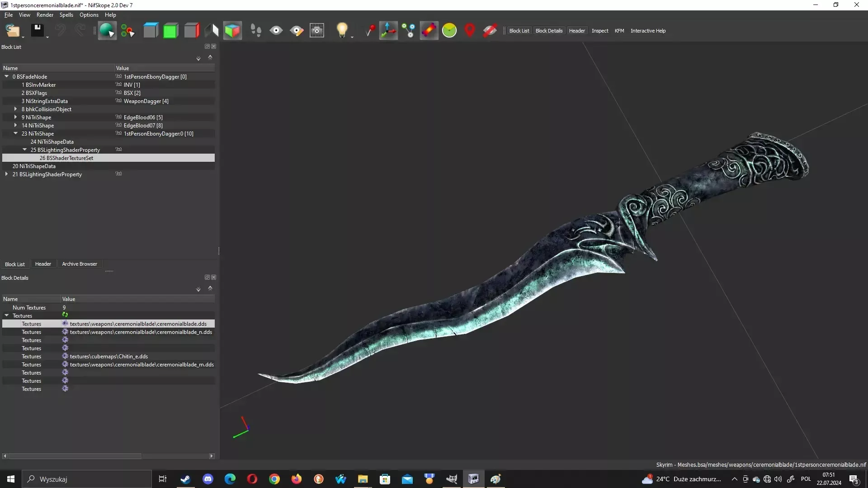868x488 pixels.
Task: Take a viewport screenshot with camera icon
Action: click(317, 31)
